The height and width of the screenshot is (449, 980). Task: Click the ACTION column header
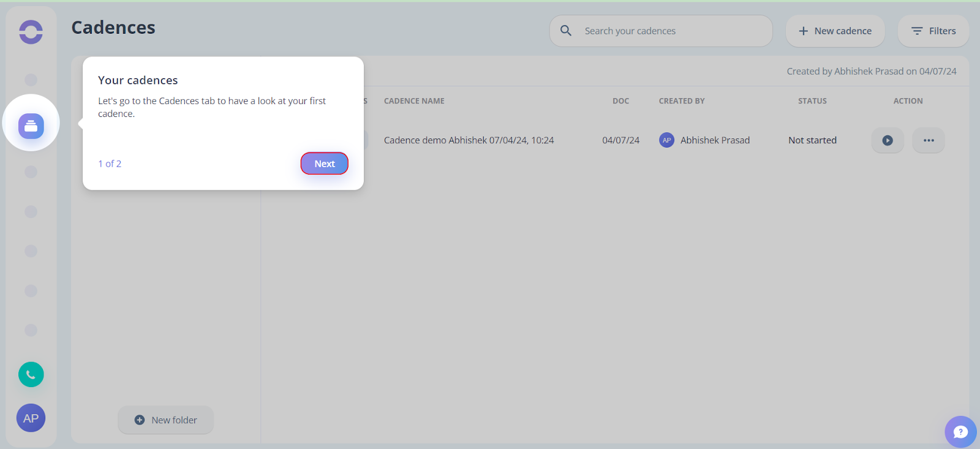(908, 101)
